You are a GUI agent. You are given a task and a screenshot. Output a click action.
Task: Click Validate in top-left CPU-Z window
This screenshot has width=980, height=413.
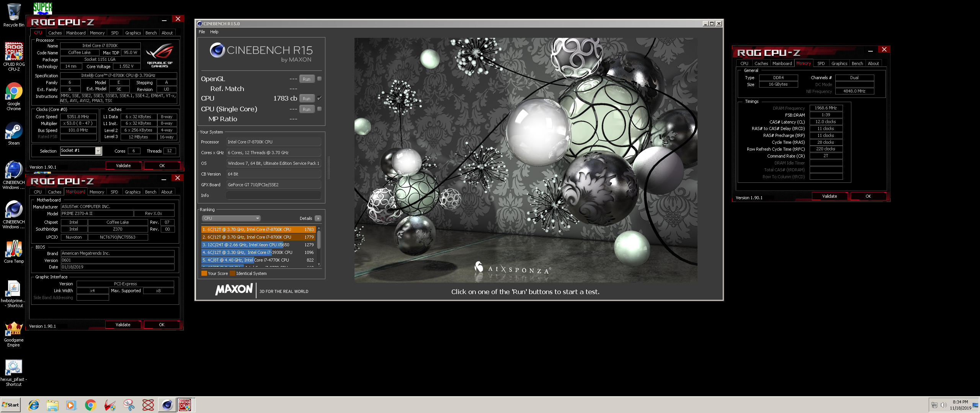tap(123, 166)
